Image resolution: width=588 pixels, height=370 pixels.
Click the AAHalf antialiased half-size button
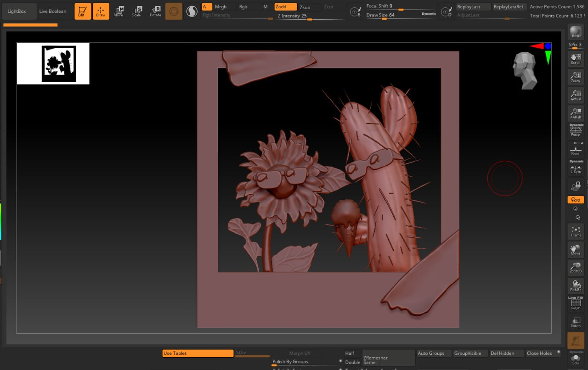tap(576, 113)
